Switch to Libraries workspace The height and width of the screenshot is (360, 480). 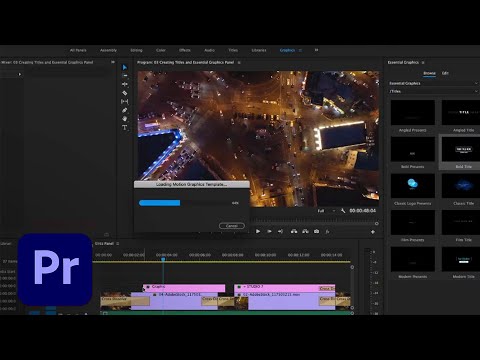[259, 50]
